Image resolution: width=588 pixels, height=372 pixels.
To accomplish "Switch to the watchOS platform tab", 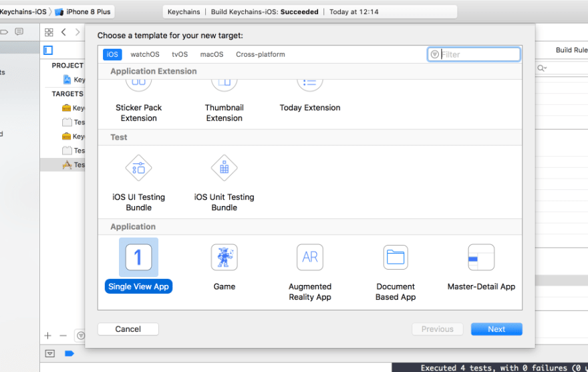I will click(145, 54).
